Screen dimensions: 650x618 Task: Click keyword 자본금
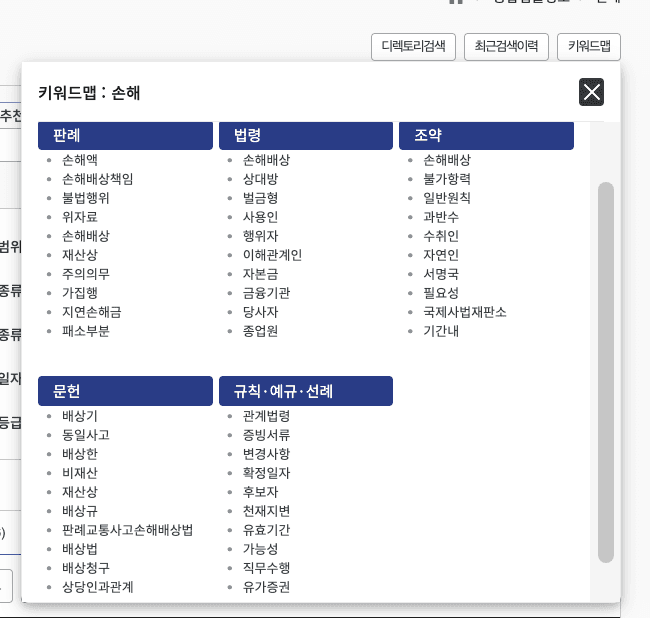[260, 274]
